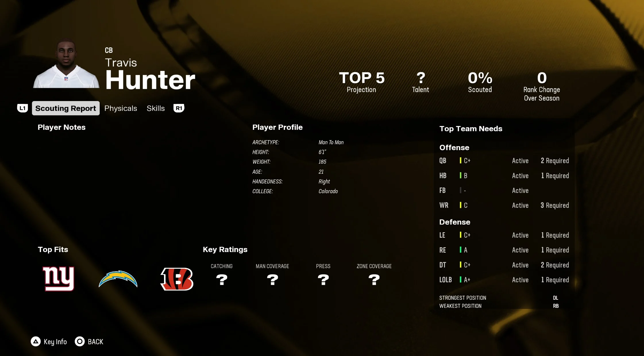
Task: Select the Cincinnati Bengals team logo
Action: [x=178, y=278]
